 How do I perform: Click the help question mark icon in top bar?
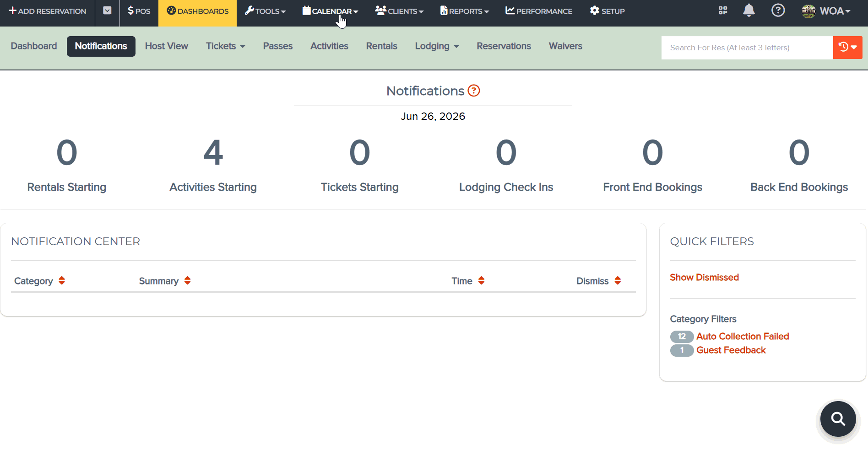778,10
